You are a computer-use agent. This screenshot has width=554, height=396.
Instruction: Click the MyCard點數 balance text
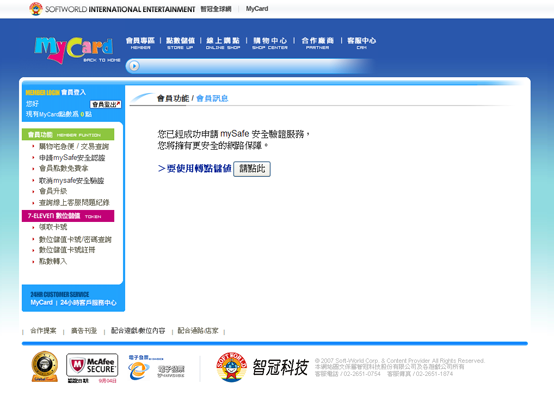point(59,114)
